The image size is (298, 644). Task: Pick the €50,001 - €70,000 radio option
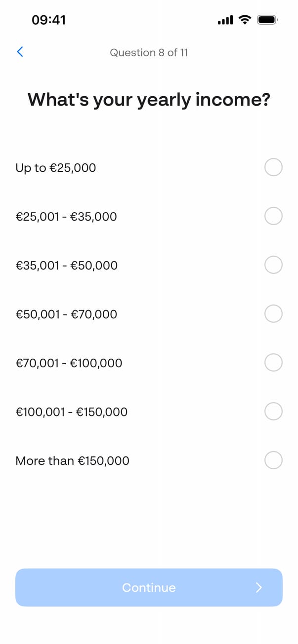click(273, 313)
